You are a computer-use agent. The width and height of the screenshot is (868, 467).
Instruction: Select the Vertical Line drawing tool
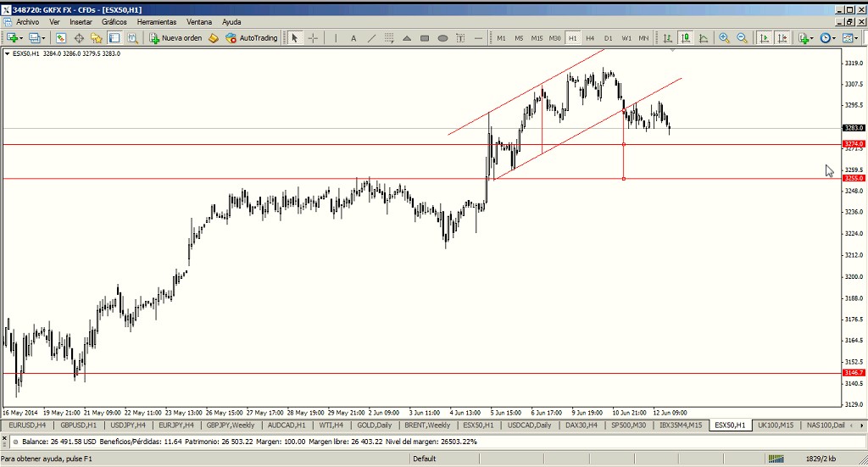pos(336,37)
